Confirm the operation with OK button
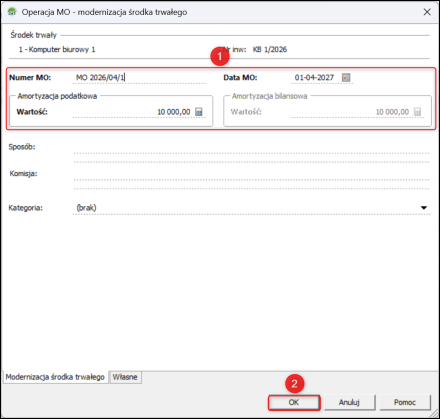The width and height of the screenshot is (440, 419). tap(294, 402)
